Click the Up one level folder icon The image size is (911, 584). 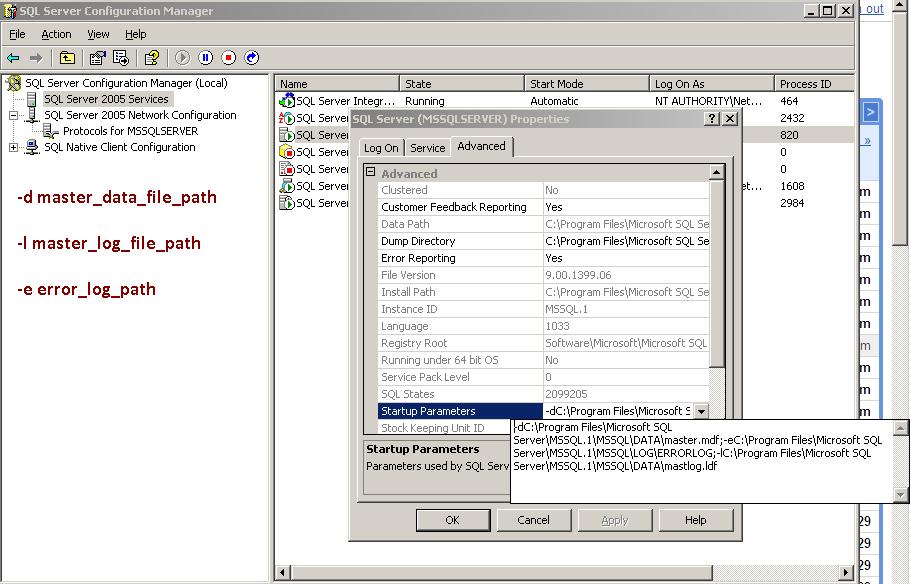[67, 58]
